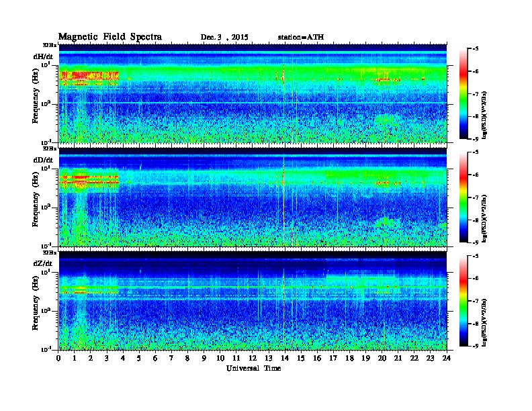Click hour 12 on the Universal Time axis
This screenshot has width=532, height=411.
(x=253, y=358)
